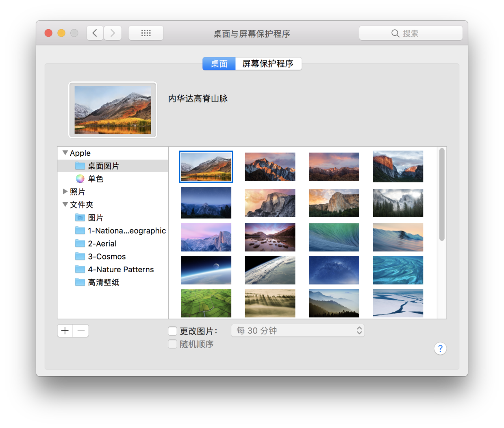Choose the blue twilight valley wallpaper
The image size is (504, 428).
click(206, 203)
